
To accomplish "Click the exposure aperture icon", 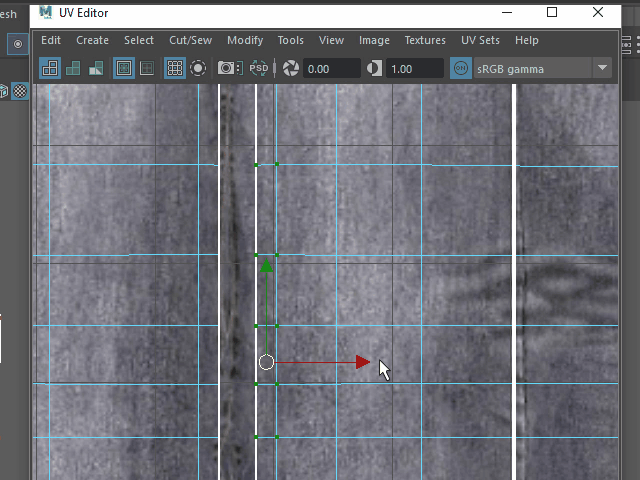I will [291, 68].
